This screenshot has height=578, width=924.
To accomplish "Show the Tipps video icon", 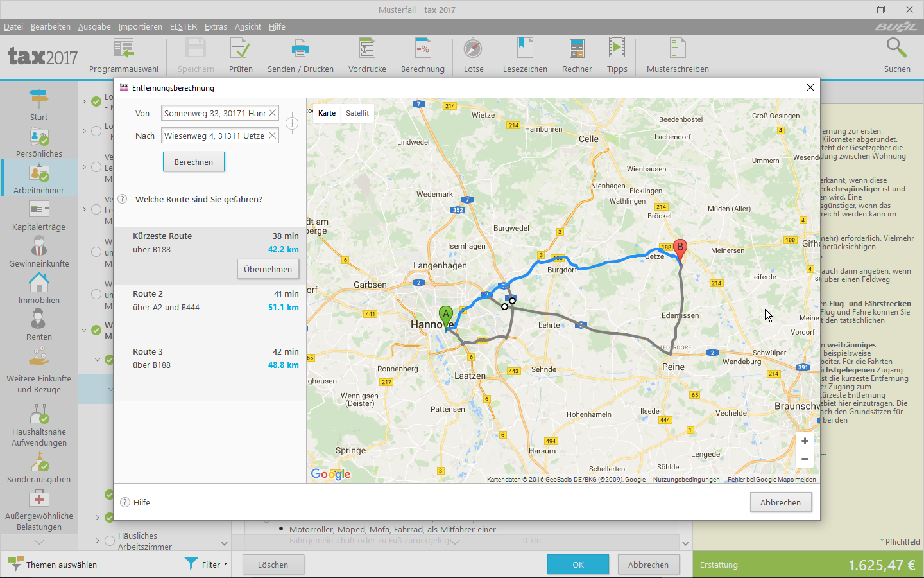I will tap(617, 49).
